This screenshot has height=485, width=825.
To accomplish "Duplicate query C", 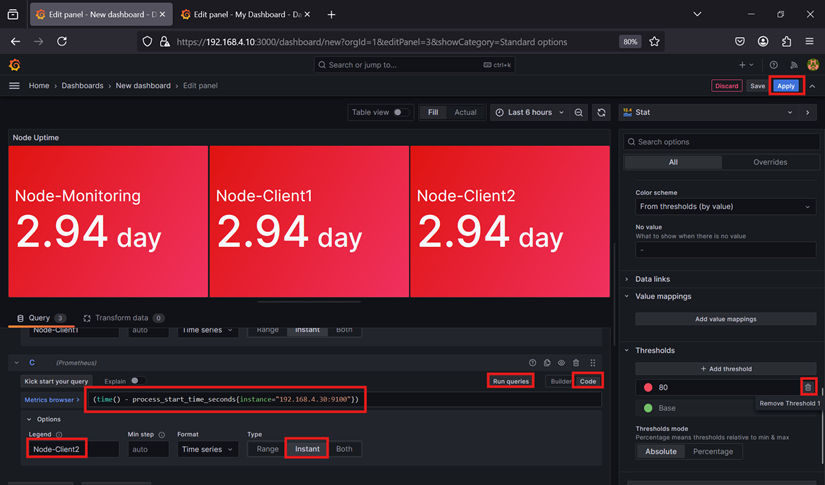I will (x=547, y=363).
